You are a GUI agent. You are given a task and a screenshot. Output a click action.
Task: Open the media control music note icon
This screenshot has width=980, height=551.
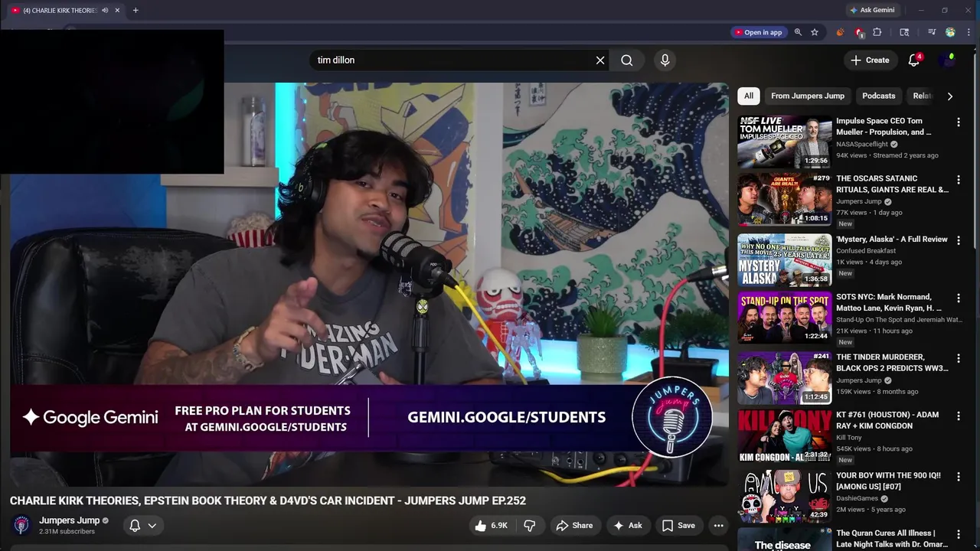coord(932,32)
